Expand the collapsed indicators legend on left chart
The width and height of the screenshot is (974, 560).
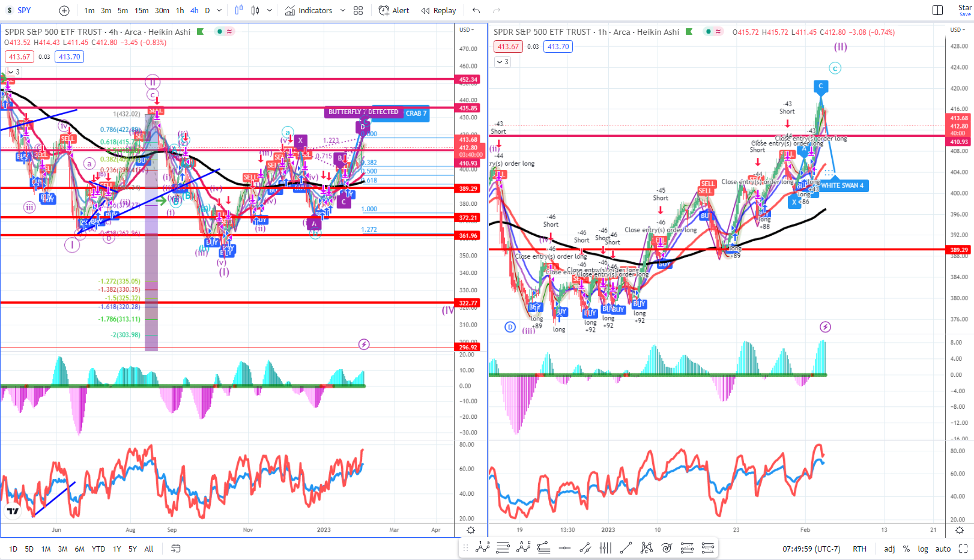coord(14,72)
